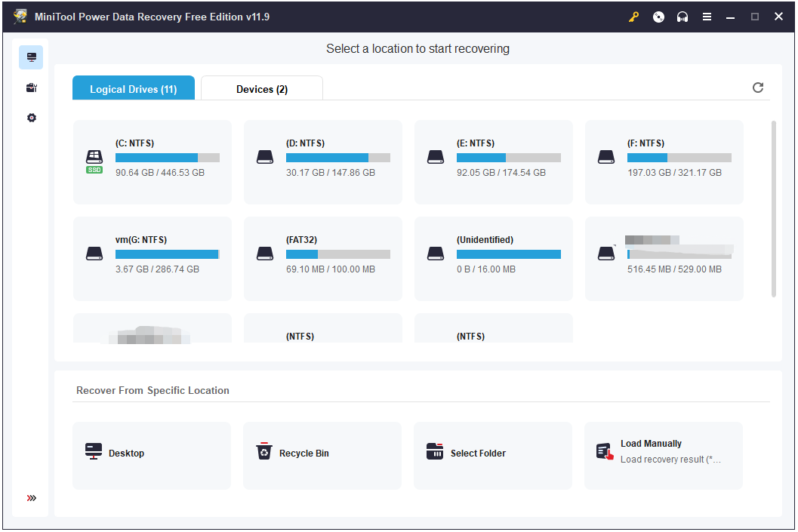Image resolution: width=798 pixels, height=532 pixels.
Task: Open the settings gear in sidebar
Action: [32, 118]
